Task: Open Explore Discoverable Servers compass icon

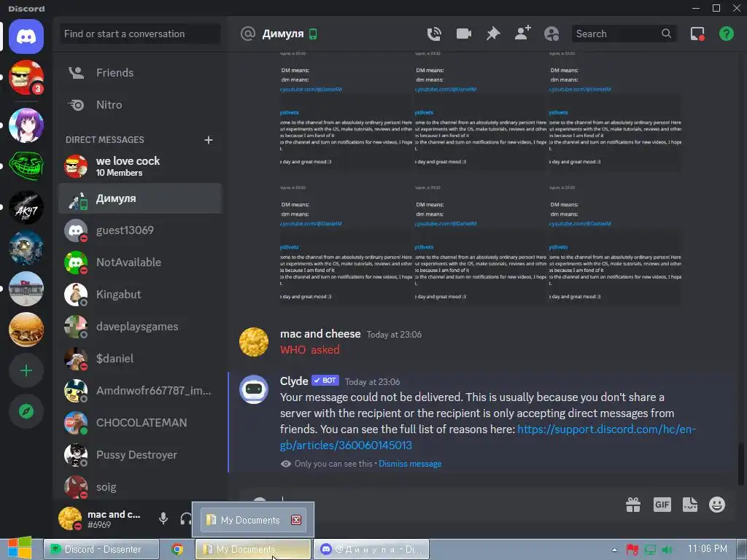Action: 26,411
